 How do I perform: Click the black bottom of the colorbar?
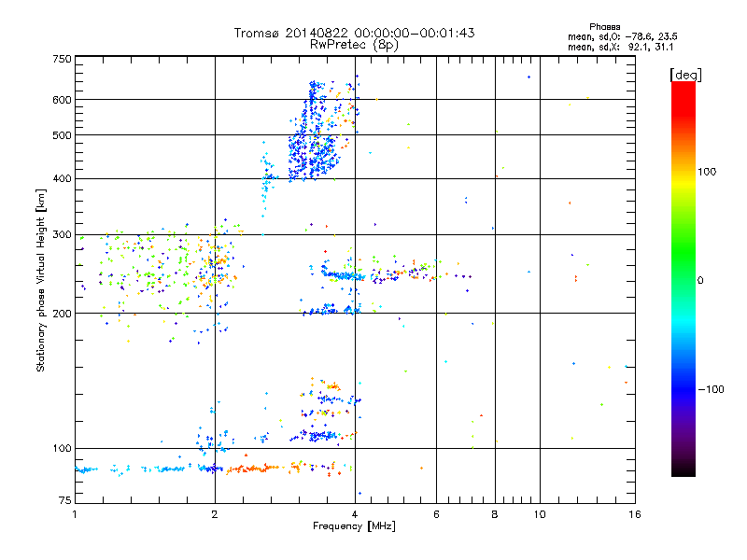pos(684,469)
